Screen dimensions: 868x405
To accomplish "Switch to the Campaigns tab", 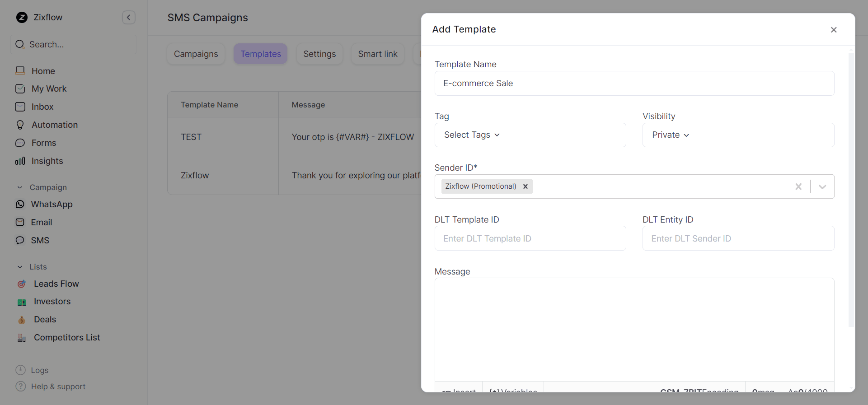I will 196,54.
